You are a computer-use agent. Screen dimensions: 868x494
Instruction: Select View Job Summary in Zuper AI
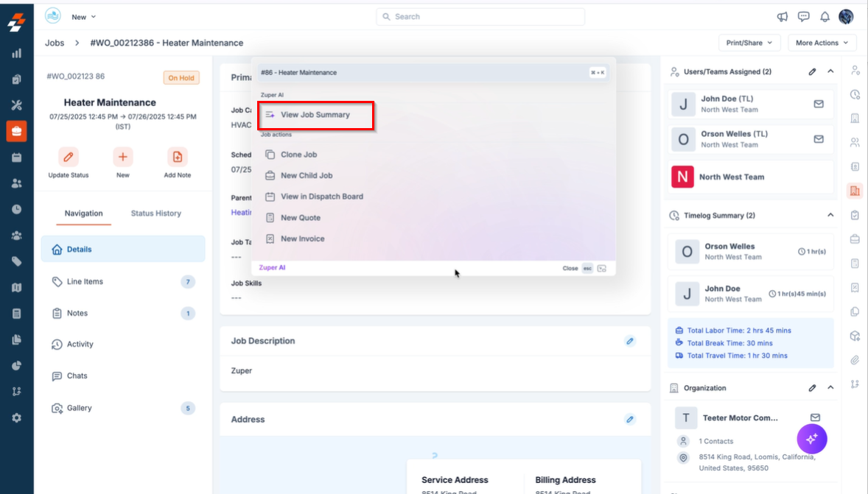coord(315,115)
